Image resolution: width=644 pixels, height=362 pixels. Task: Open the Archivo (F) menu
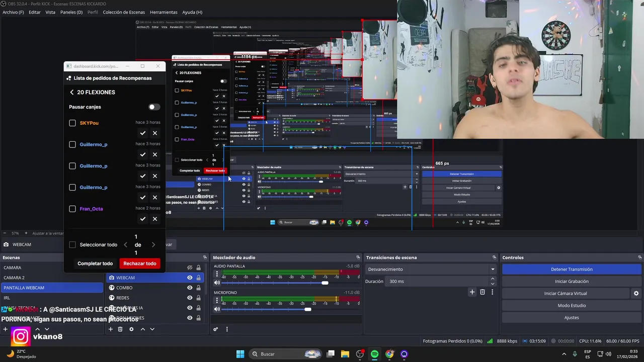coord(13,12)
